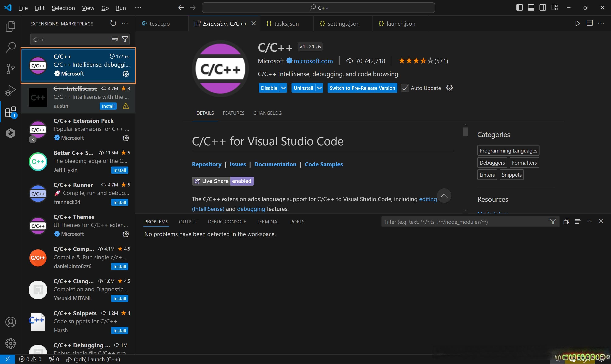Open the Search view in activity bar

point(11,47)
